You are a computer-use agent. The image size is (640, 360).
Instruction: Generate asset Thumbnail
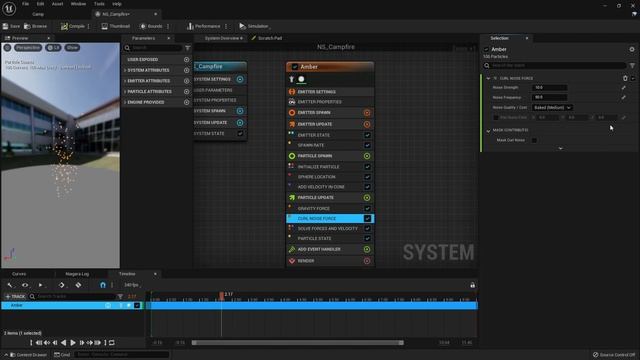click(x=116, y=26)
